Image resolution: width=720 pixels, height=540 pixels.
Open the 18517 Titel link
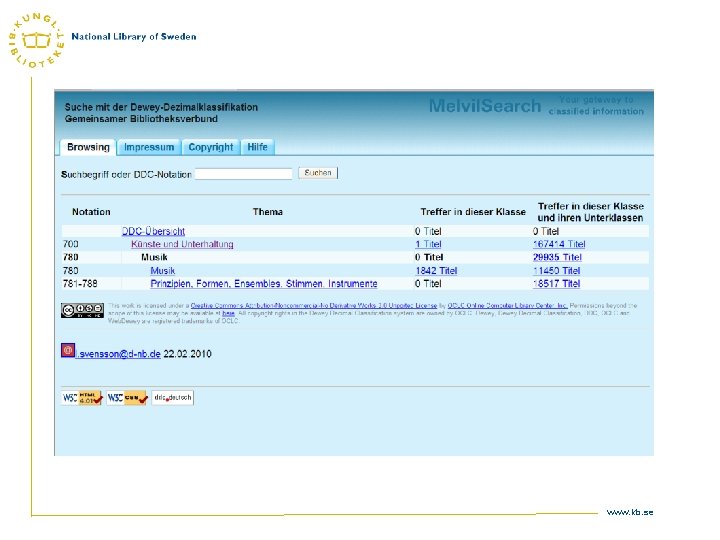[x=557, y=284]
